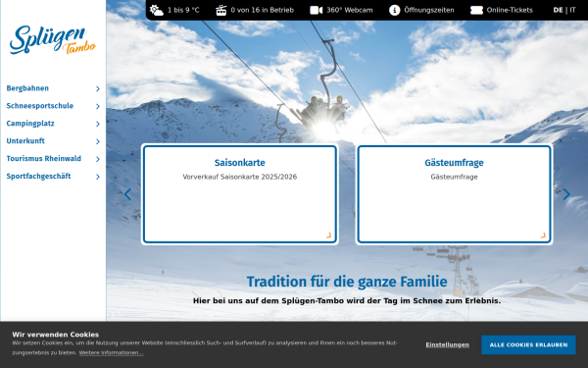The height and width of the screenshot is (368, 588).
Task: Click the info circle icon for Öffnungszeiten
Action: (x=395, y=10)
